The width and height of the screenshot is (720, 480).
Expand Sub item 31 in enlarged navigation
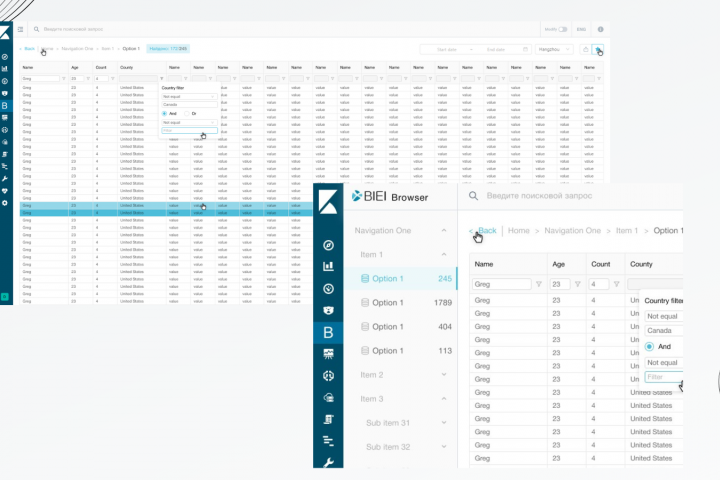tap(444, 423)
